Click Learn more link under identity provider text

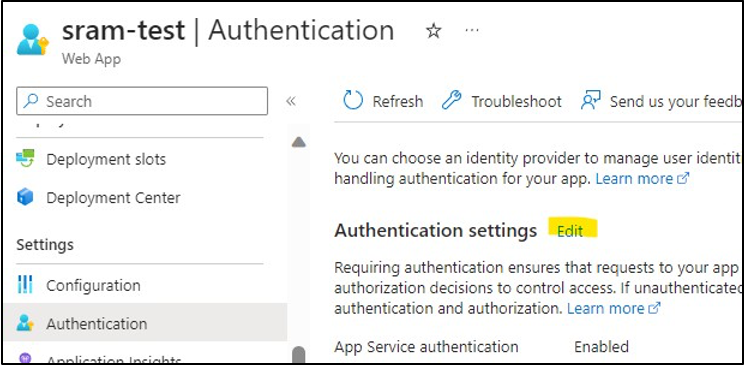point(642,178)
